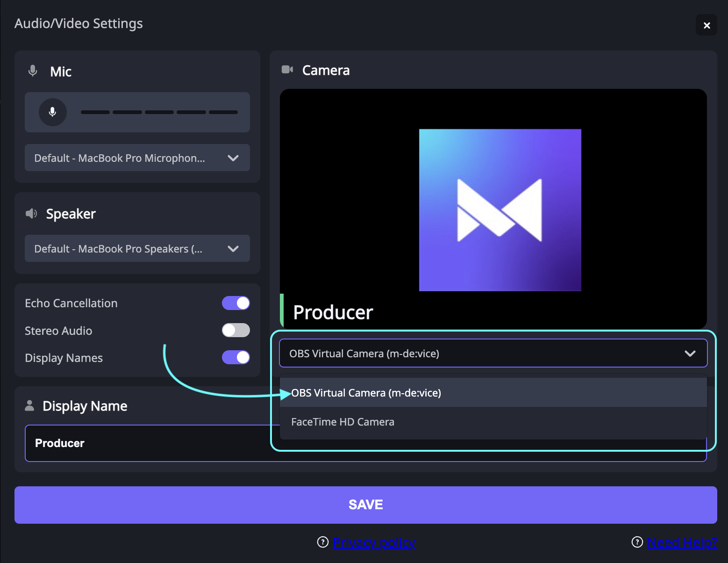This screenshot has height=563, width=728.
Task: Enable the Stereo Audio toggle
Action: point(236,330)
